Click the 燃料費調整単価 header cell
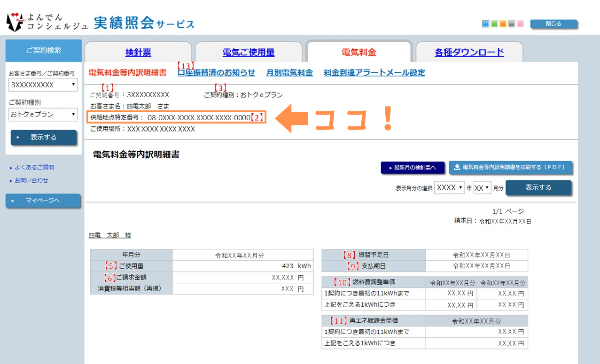The image size is (600, 364). (374, 282)
